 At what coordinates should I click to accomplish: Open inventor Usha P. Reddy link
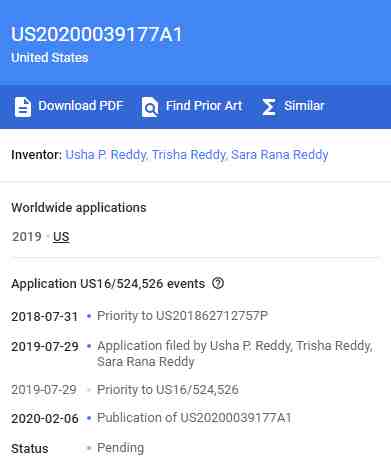tap(106, 155)
